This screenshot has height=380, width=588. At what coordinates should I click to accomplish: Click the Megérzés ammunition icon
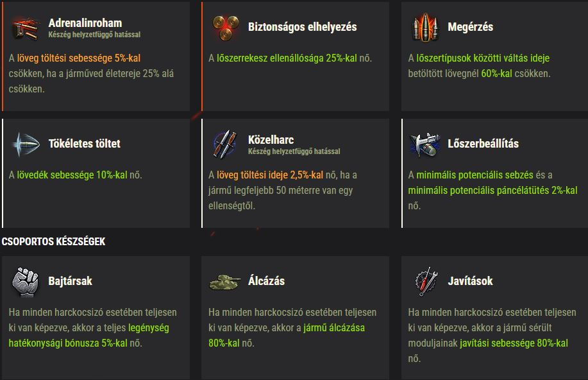tap(425, 27)
